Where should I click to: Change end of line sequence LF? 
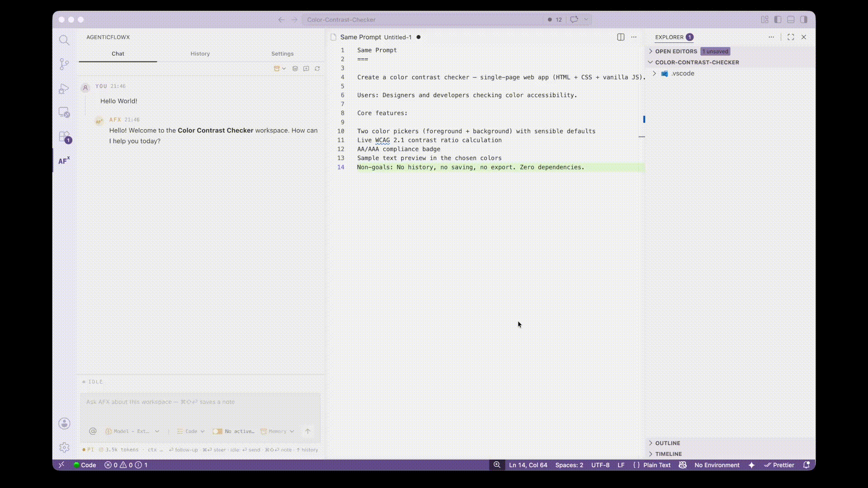click(x=621, y=465)
